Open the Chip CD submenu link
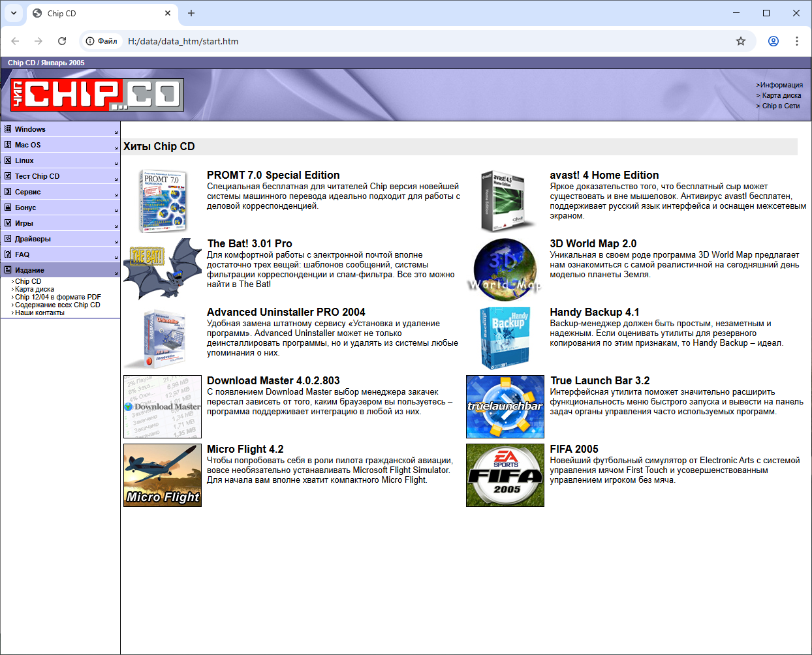Screen dimensions: 812x655 28,282
